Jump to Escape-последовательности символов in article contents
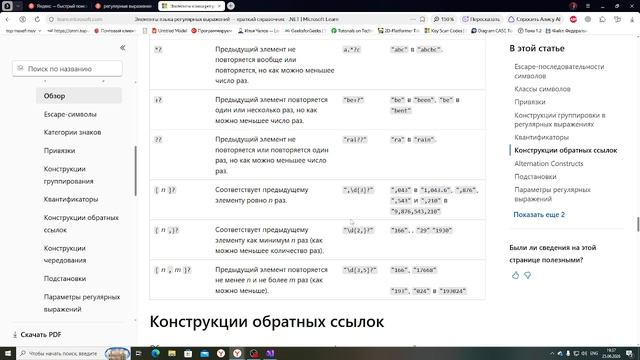Image resolution: width=640 pixels, height=360 pixels. coord(559,71)
